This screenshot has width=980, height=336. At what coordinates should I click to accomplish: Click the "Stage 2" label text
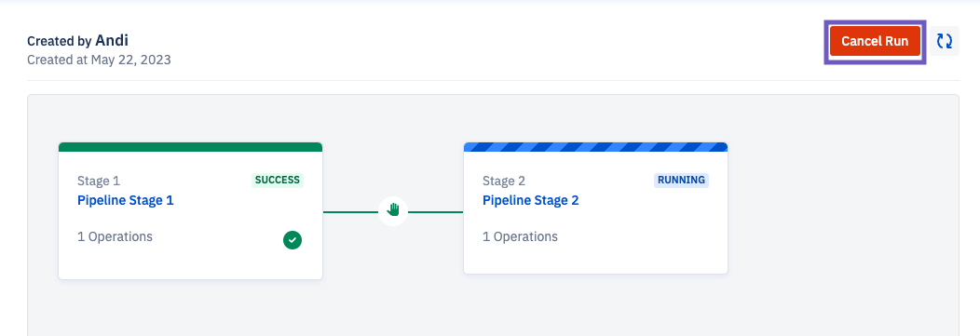pyautogui.click(x=504, y=181)
